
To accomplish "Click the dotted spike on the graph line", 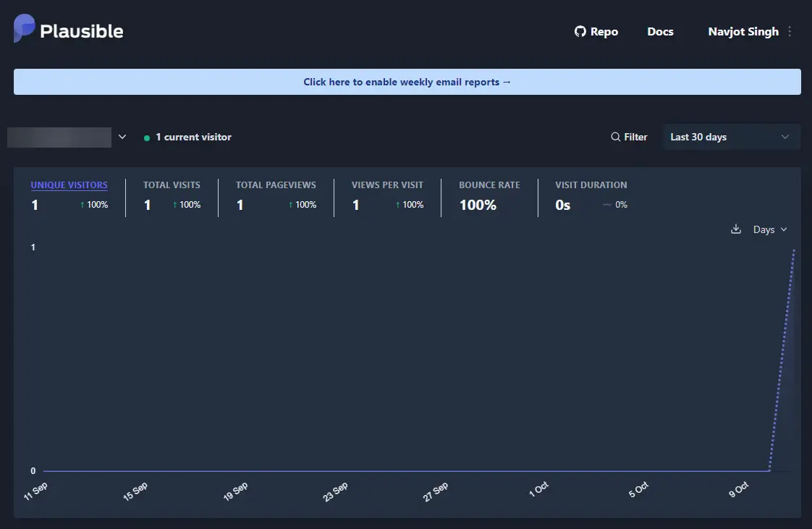I will tap(782, 360).
